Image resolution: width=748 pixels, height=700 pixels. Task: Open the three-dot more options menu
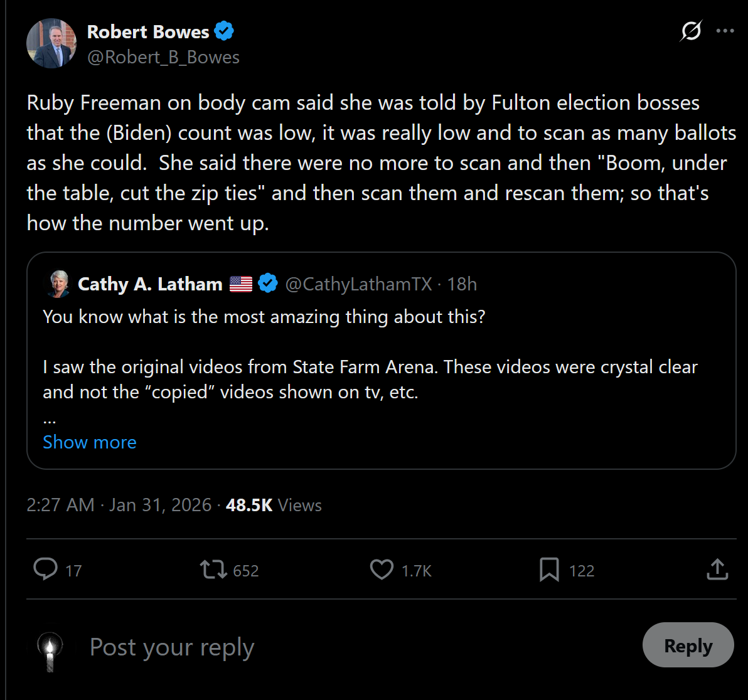[725, 31]
